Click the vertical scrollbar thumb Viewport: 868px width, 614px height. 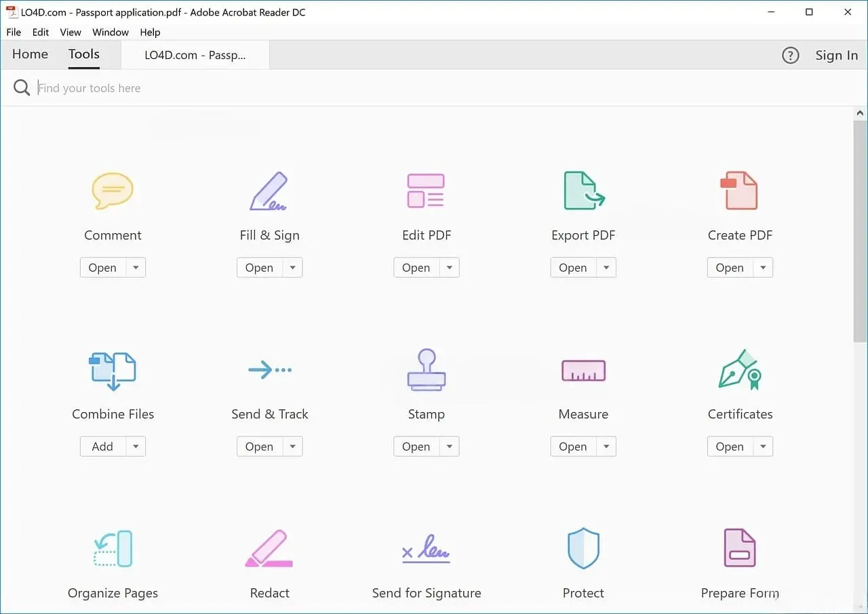coord(860,232)
